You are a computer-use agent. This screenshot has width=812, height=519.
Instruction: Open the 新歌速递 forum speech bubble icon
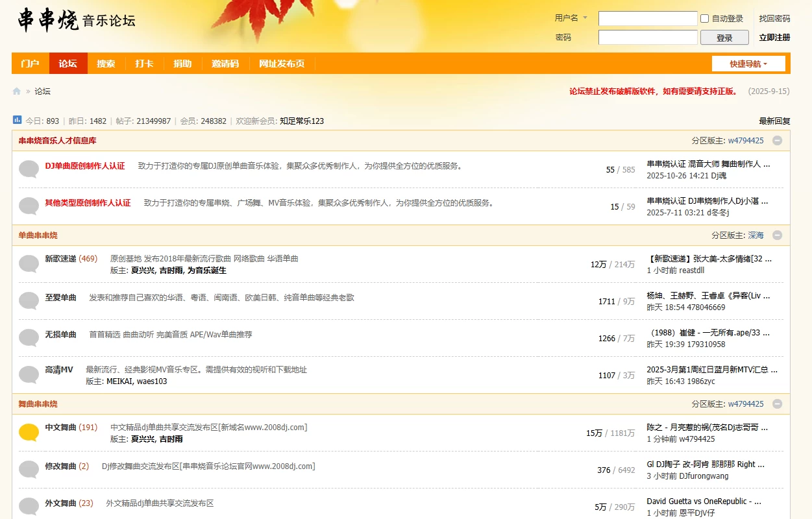tap(28, 261)
